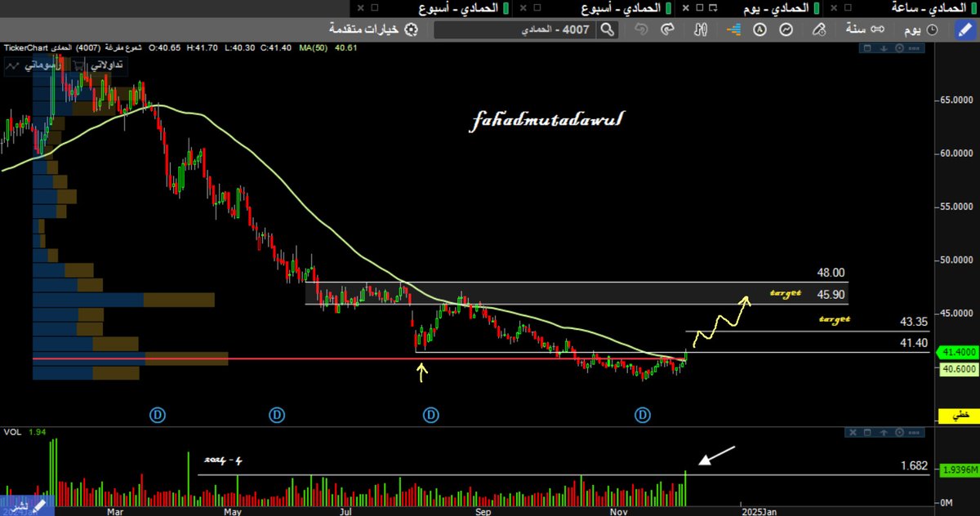Click the VOL panel down arrow icon
Viewport: 980px width, 516px height.
pos(884,431)
